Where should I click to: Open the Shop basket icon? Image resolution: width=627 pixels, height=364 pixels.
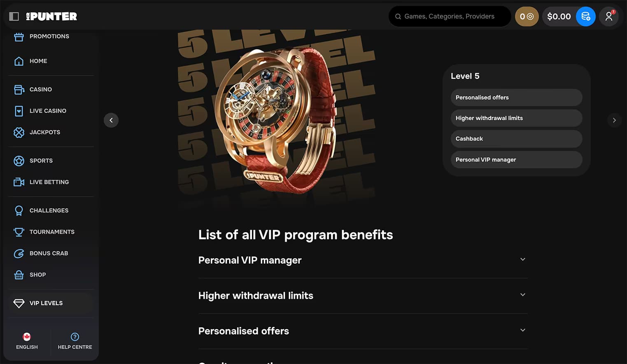19,275
